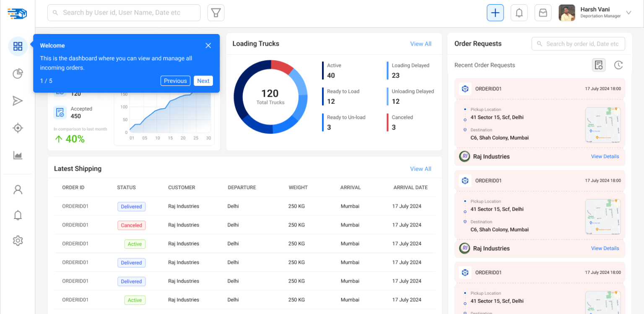Click Next in the Welcome tour

(x=203, y=81)
